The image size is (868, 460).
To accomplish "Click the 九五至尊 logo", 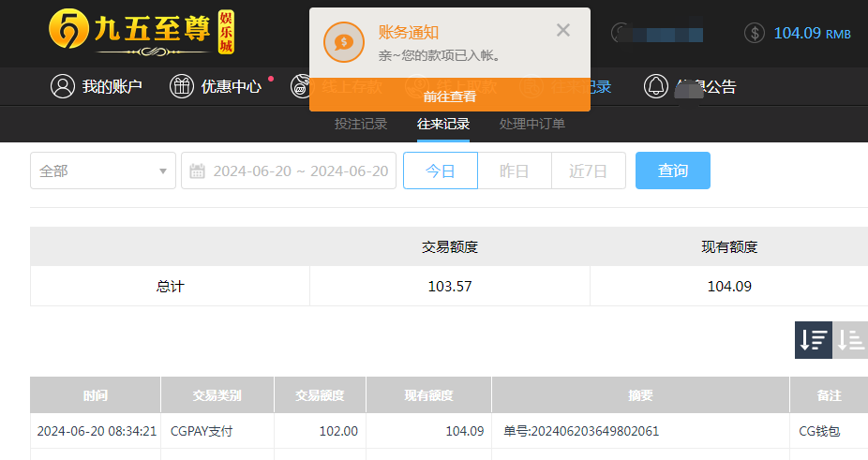I will click(141, 33).
